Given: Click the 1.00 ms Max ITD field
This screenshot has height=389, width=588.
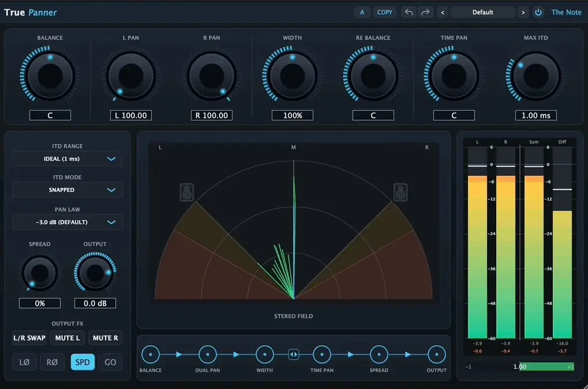Looking at the screenshot, I should pos(536,115).
